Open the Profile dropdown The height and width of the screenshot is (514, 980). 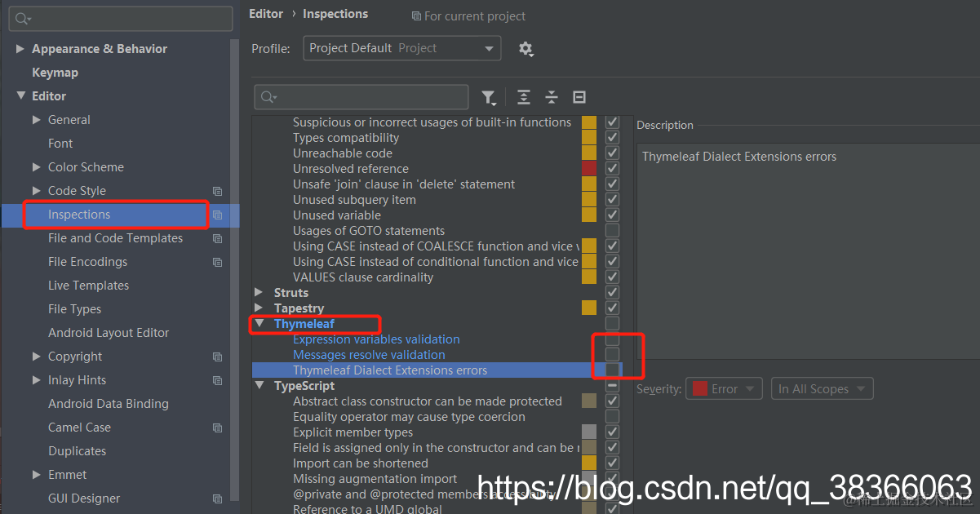pos(401,49)
